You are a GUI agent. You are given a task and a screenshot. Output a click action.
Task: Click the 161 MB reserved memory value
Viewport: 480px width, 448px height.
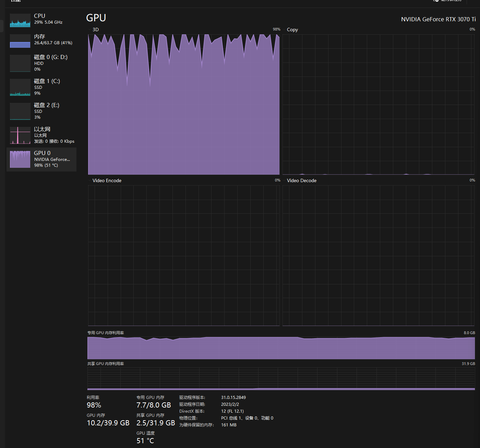pyautogui.click(x=229, y=425)
